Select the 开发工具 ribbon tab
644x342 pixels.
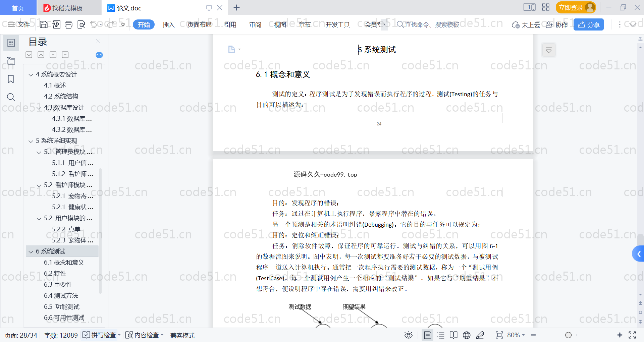(x=337, y=24)
